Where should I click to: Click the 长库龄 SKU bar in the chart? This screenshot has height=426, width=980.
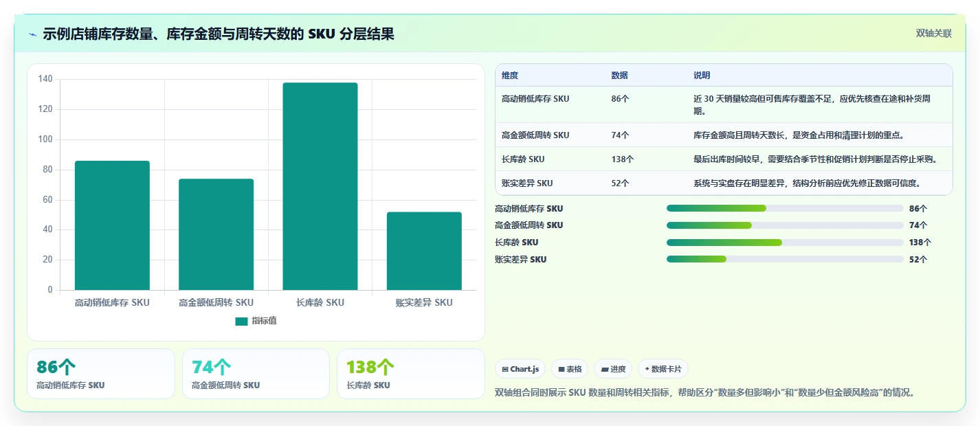[320, 186]
